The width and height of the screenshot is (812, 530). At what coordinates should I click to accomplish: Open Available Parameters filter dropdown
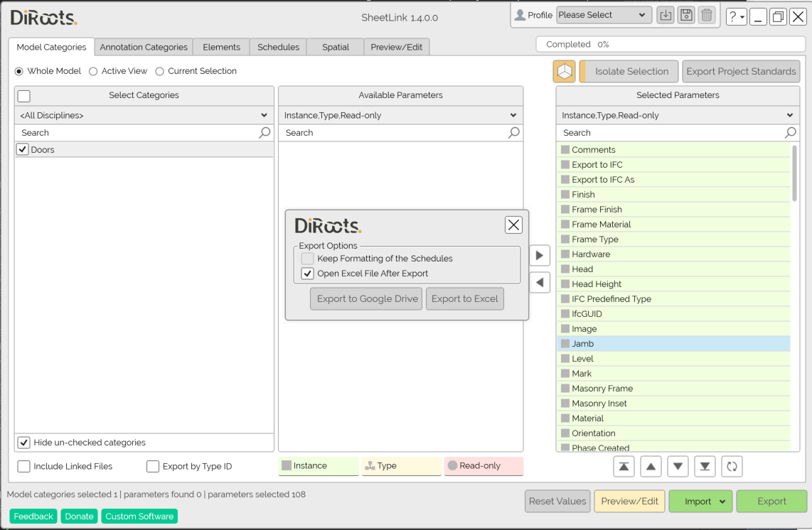401,115
